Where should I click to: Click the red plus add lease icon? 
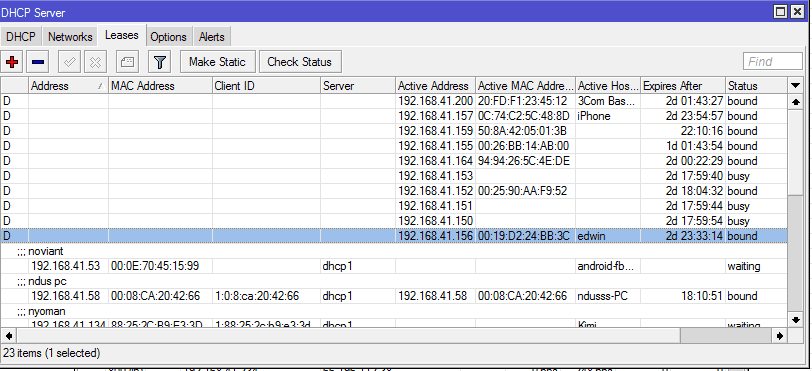[12, 62]
